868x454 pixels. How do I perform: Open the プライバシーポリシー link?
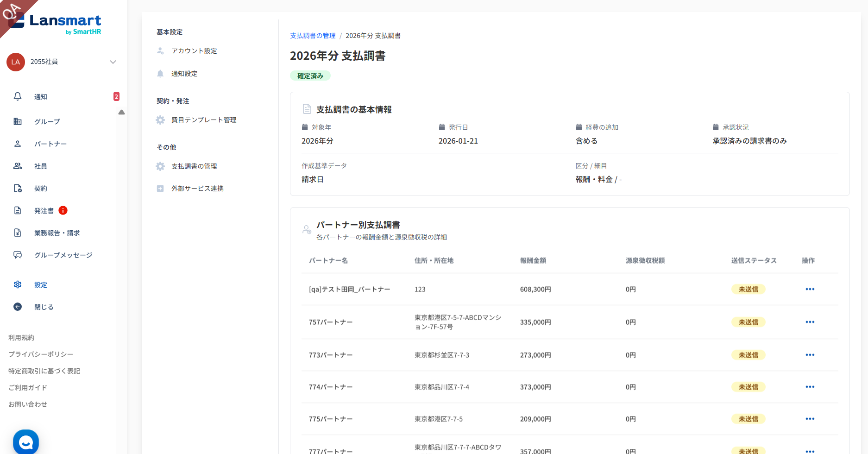pyautogui.click(x=41, y=354)
